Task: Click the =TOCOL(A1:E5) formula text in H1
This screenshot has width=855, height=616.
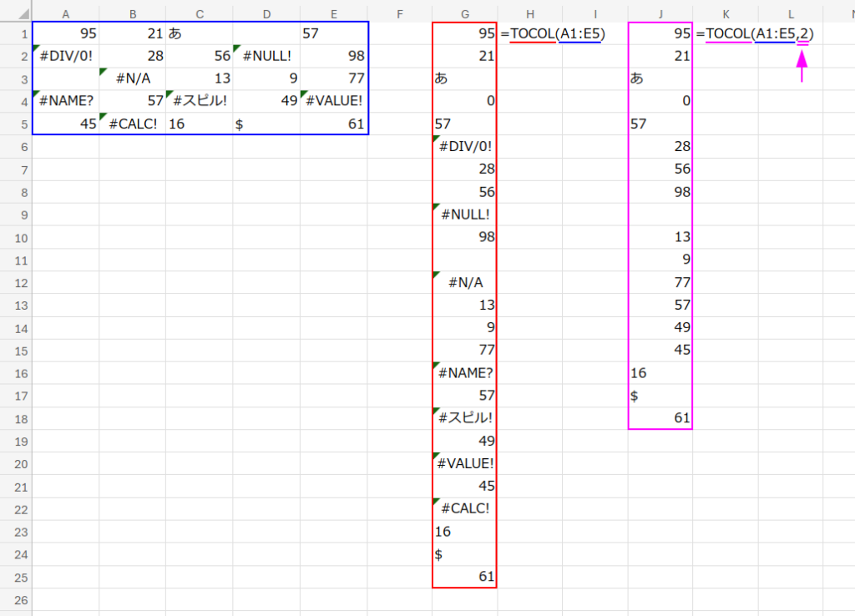Action: [553, 34]
